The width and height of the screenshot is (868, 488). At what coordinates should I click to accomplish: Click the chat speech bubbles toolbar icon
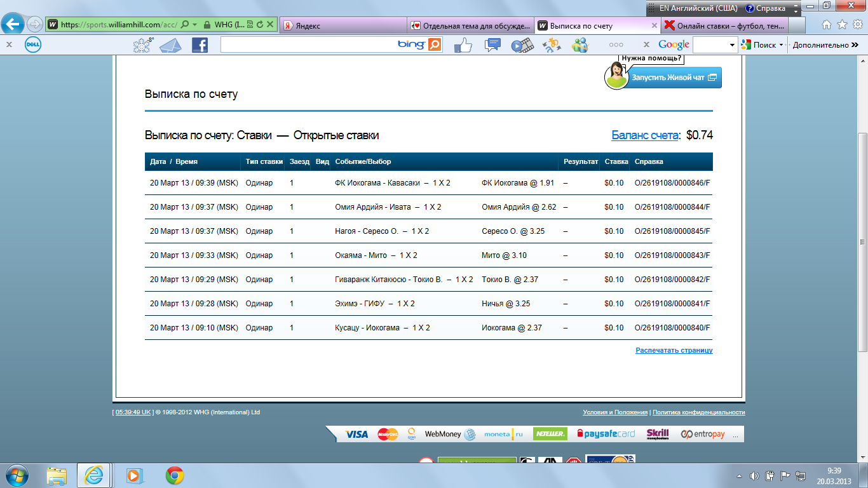pos(492,45)
